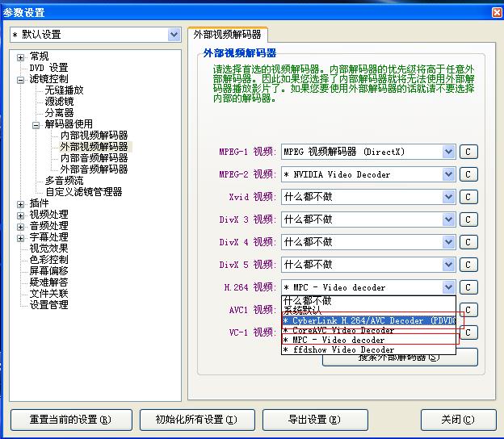The height and width of the screenshot is (439, 504).
Task: Switch to the 外部视频解码器 tab
Action: tap(227, 35)
